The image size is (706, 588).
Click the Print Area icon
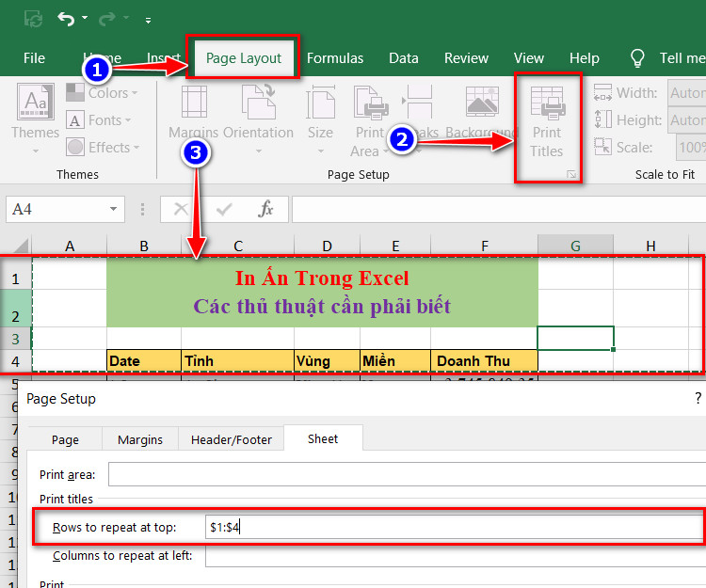coord(371,103)
